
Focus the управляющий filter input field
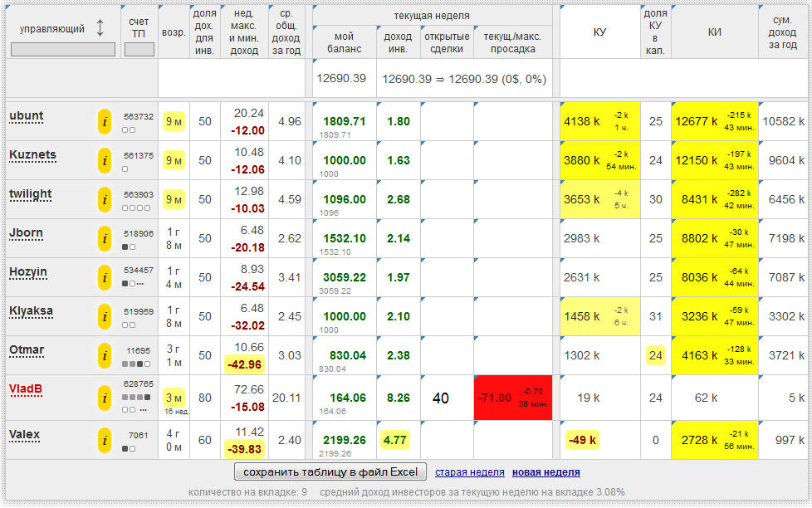click(x=63, y=50)
